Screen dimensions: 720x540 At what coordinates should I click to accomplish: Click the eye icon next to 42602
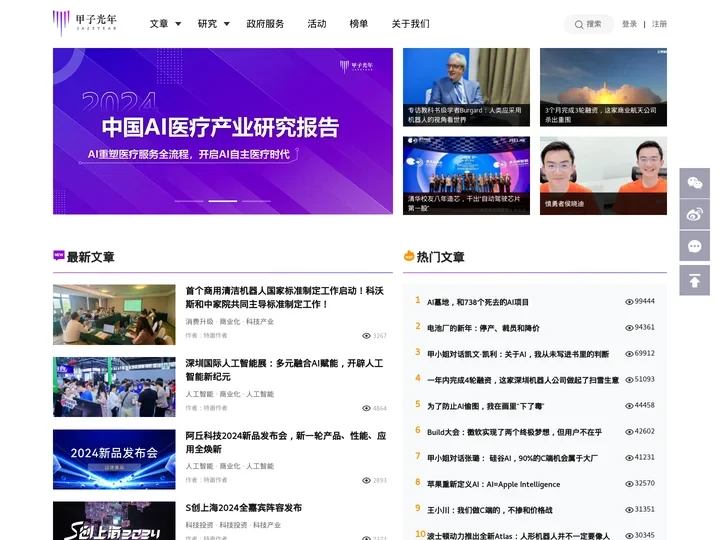629,432
